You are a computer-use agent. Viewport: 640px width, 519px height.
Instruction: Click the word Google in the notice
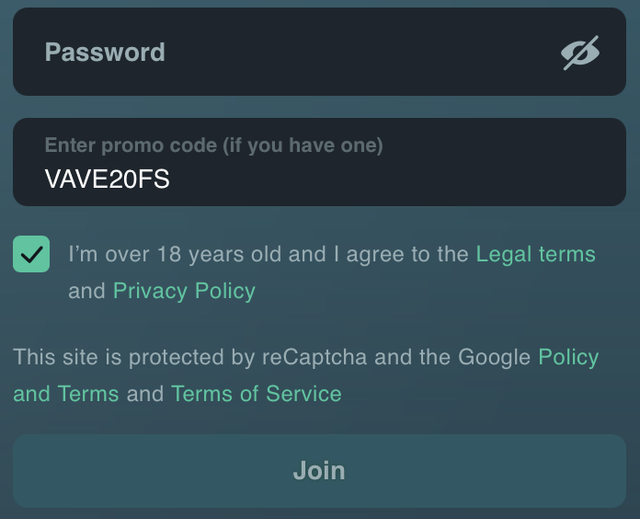point(494,357)
